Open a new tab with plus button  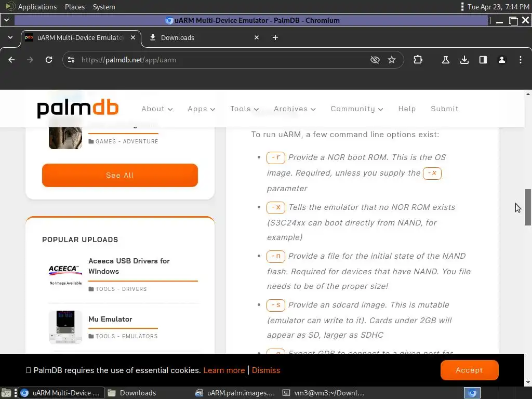tap(275, 37)
